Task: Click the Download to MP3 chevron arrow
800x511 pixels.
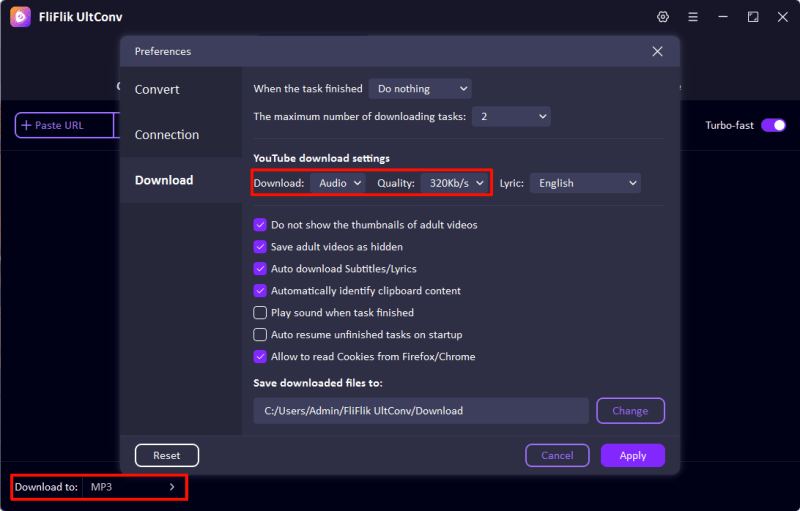Action: click(171, 487)
